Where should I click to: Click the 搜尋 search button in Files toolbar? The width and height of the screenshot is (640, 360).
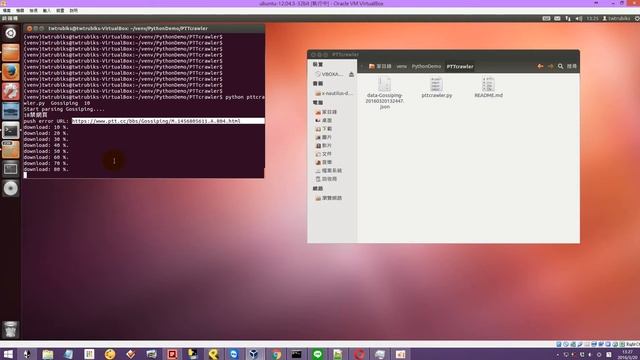pyautogui.click(x=571, y=66)
